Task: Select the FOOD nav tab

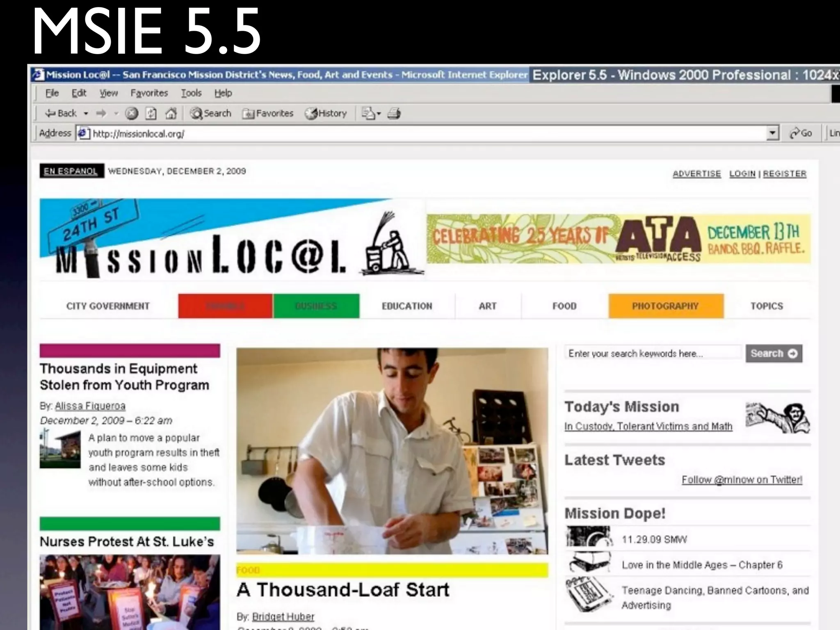Action: point(564,306)
